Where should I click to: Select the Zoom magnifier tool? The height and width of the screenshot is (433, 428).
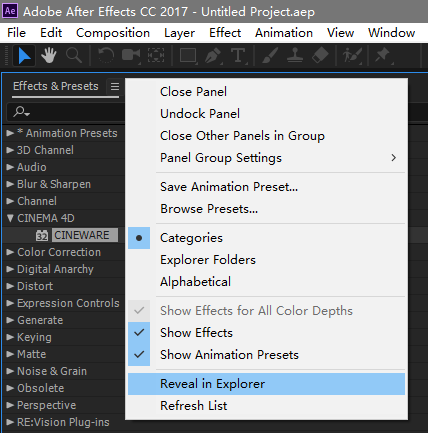pos(74,55)
